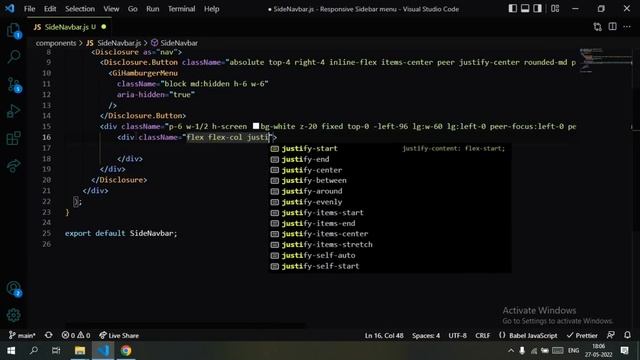Open the Extensions view
The image size is (640, 360).
point(13,138)
